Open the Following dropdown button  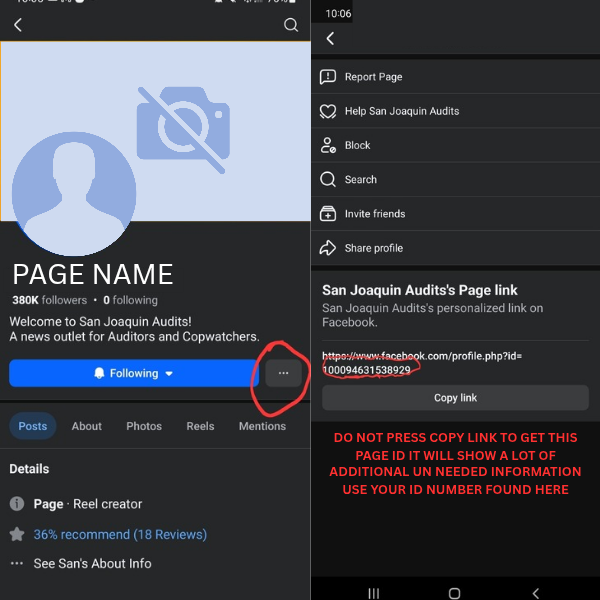click(134, 373)
